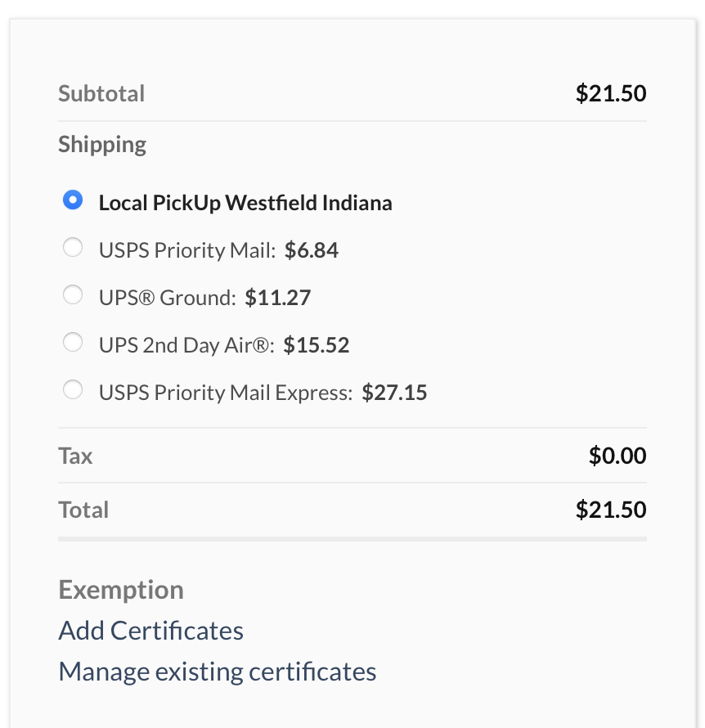Open the Add Certificates link
Image resolution: width=705 pixels, height=728 pixels.
[151, 631]
